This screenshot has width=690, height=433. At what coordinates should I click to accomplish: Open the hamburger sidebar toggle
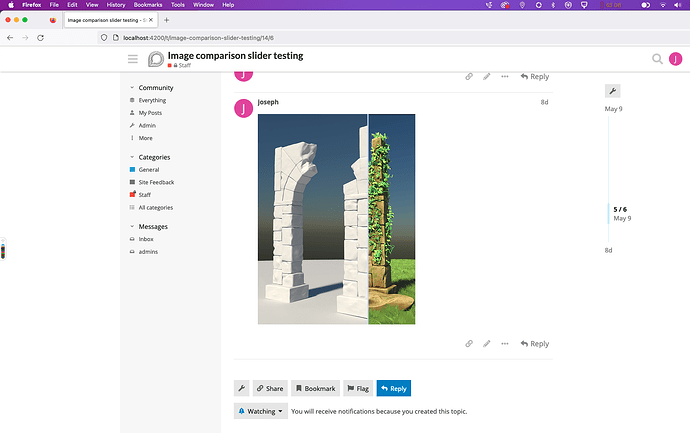pos(133,59)
